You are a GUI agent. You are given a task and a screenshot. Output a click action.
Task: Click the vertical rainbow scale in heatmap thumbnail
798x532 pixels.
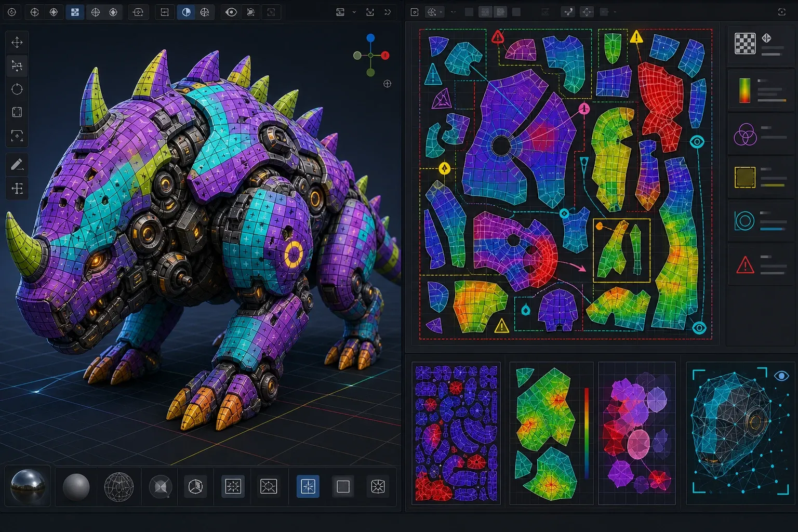coord(587,433)
